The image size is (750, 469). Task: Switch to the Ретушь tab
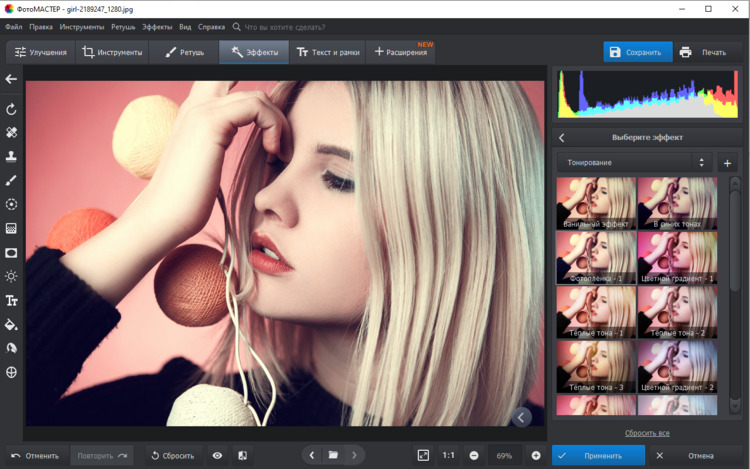click(184, 52)
